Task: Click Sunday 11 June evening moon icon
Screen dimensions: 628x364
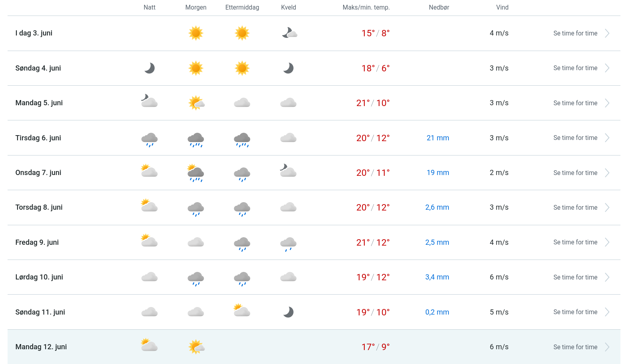Action: point(288,312)
